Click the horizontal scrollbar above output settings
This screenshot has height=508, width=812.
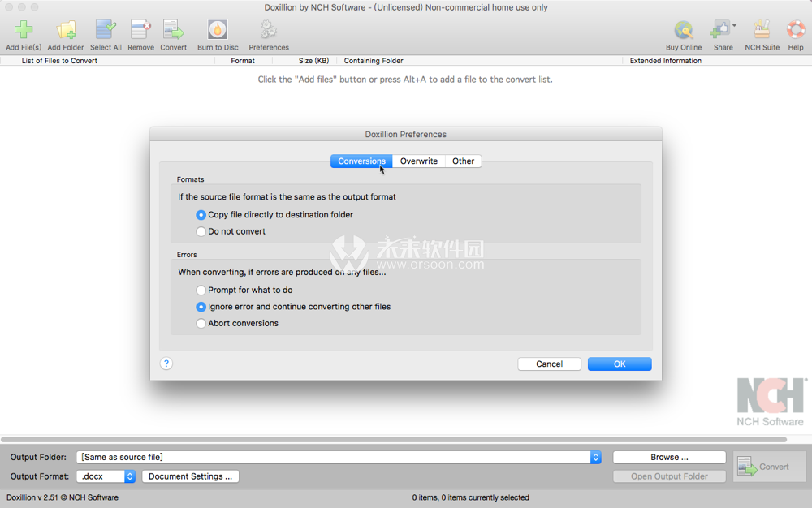tap(394, 440)
